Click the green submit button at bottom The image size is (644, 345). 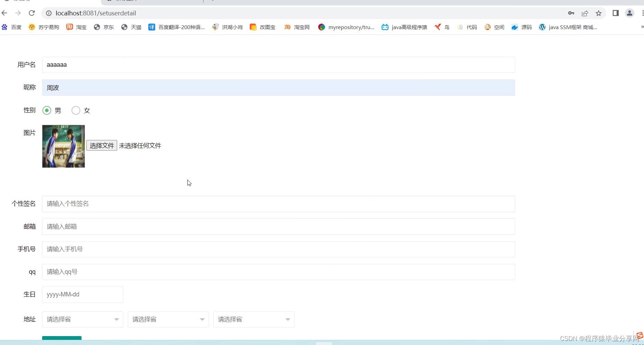tap(62, 338)
